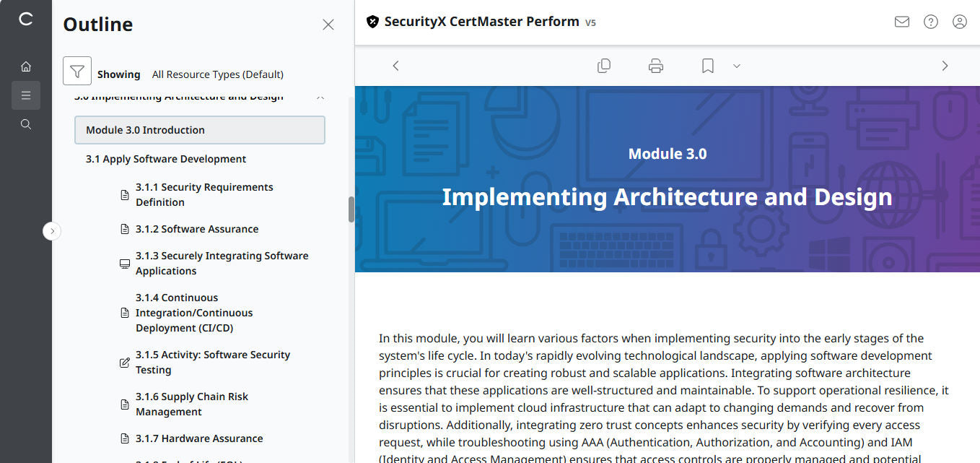This screenshot has height=463, width=980.
Task: Open the bookmark dropdown chevron
Action: [x=736, y=66]
